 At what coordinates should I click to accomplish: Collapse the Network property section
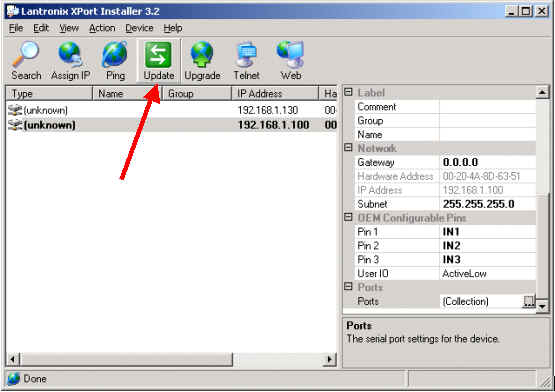pyautogui.click(x=348, y=147)
